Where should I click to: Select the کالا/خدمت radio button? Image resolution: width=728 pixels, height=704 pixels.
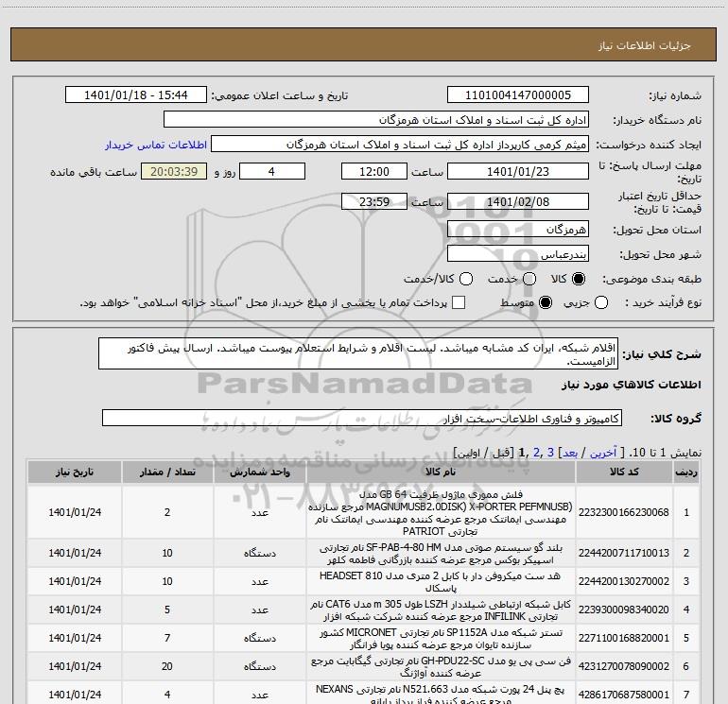pos(466,279)
